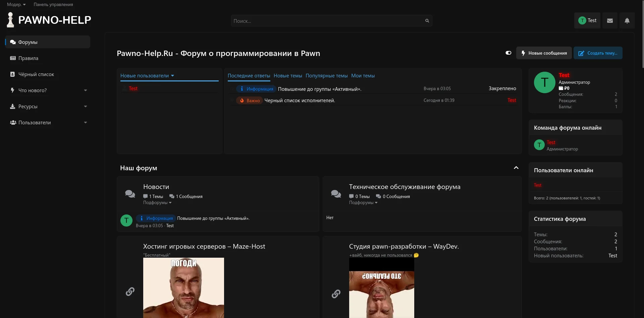Open the notifications bell icon

click(x=627, y=20)
